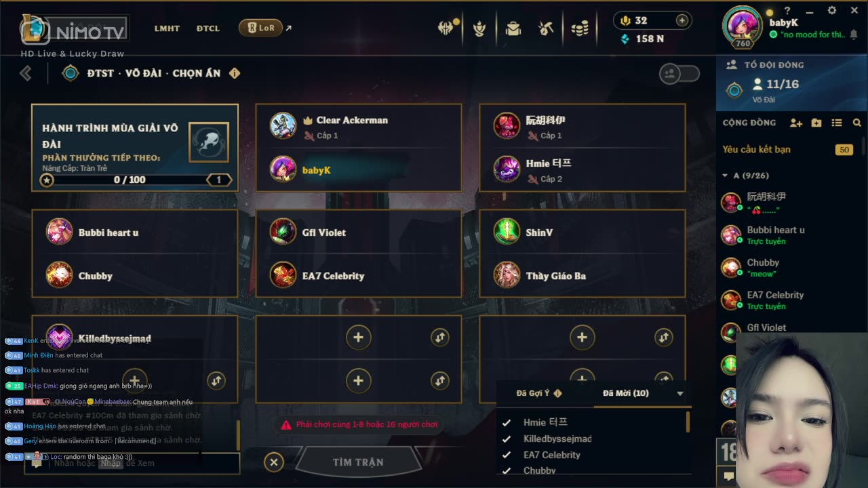
Task: Expand the Đã Mời (10) dropdown arrow
Action: pyautogui.click(x=680, y=393)
